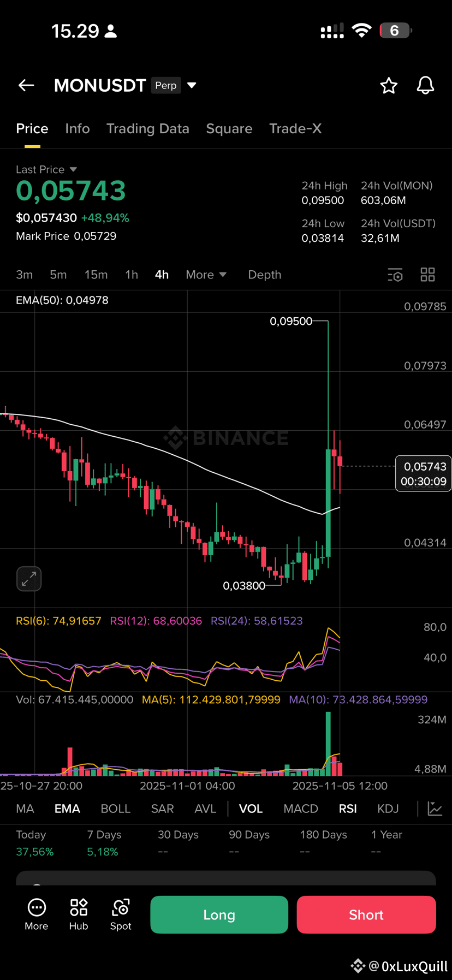This screenshot has height=980, width=452.
Task: Expand the MONUSDT pair selector arrow
Action: (x=192, y=85)
